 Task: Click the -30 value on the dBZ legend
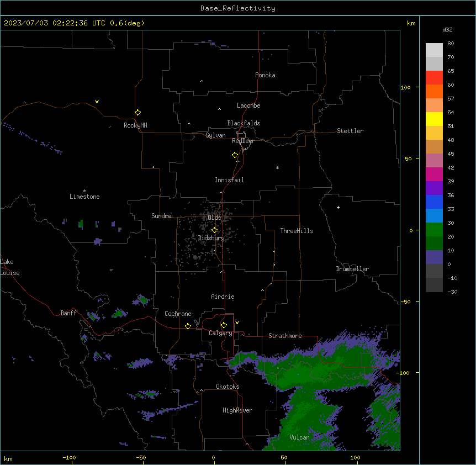click(x=452, y=292)
